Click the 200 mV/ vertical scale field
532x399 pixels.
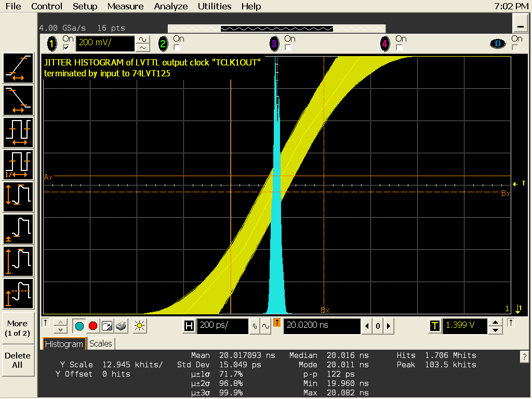tap(105, 44)
